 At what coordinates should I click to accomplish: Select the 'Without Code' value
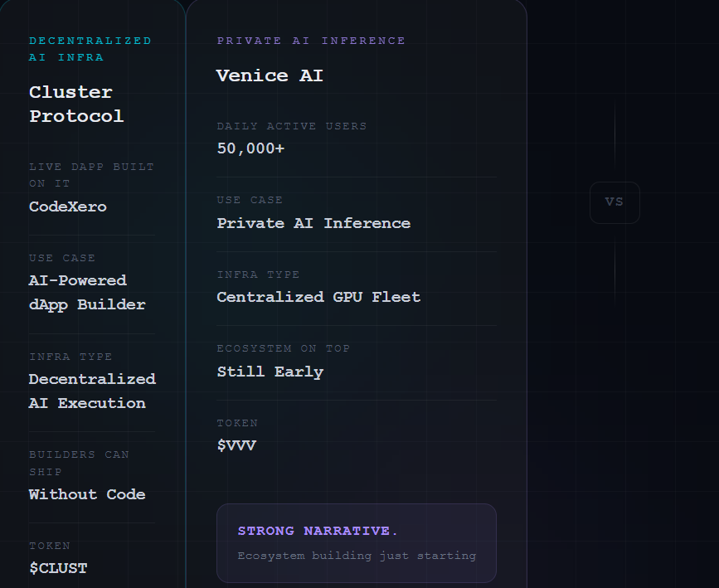coord(87,494)
